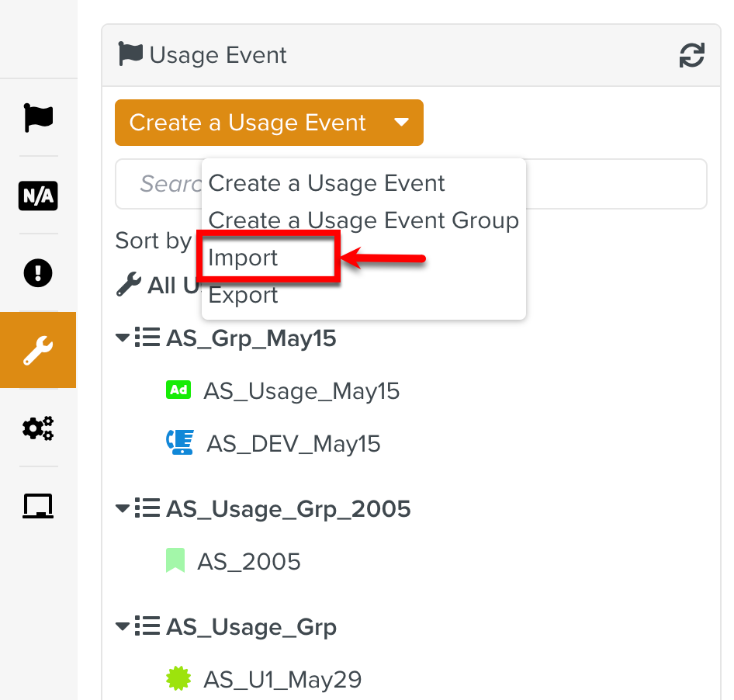Screen dimensions: 734x700
Task: Select the highlighted wrench sidebar icon
Action: [x=38, y=350]
